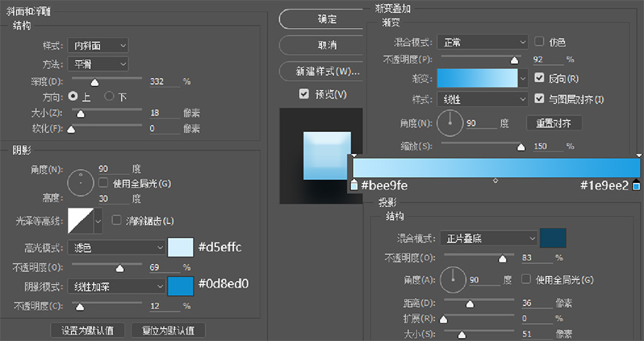
Task: Click the shading angle dial in 阴影 section
Action: point(81,182)
